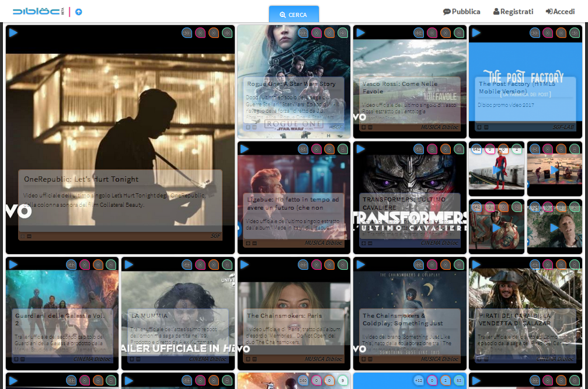Screen dimensions: 588x389
Task: Collapse Post Factory description with minus icon
Action: (486, 127)
